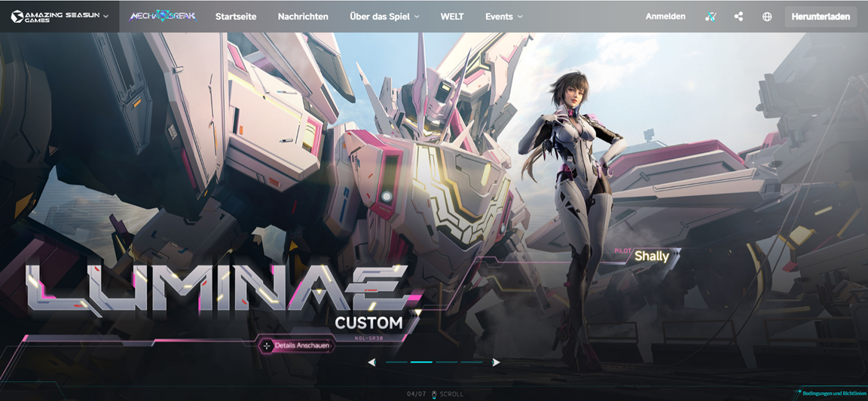
Task: Open the Nachrichten menu item
Action: pos(303,17)
